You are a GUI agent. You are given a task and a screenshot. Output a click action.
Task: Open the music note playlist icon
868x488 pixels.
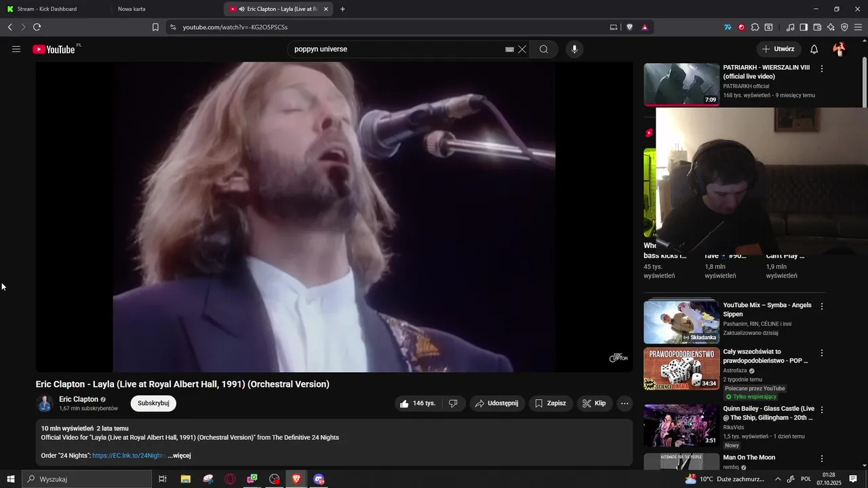(790, 27)
